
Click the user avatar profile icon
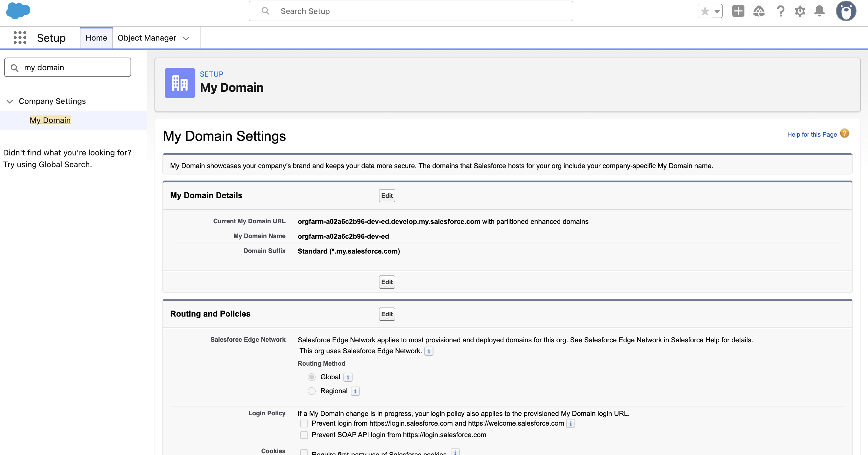[x=846, y=11]
